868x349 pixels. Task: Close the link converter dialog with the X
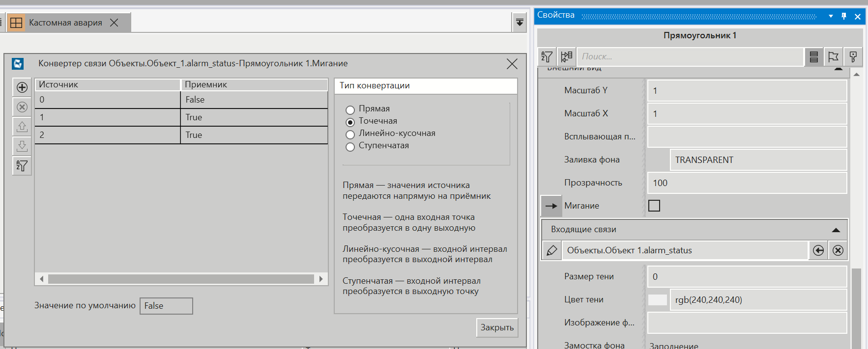(x=512, y=64)
